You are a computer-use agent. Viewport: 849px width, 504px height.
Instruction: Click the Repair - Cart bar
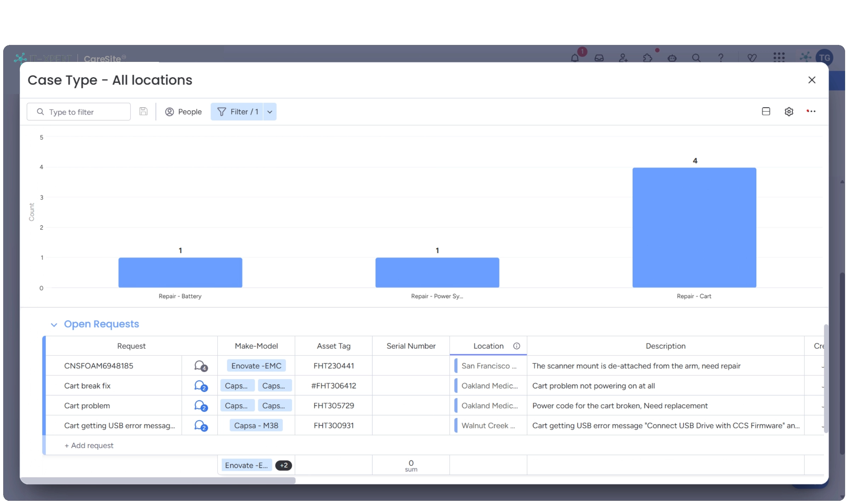click(694, 228)
